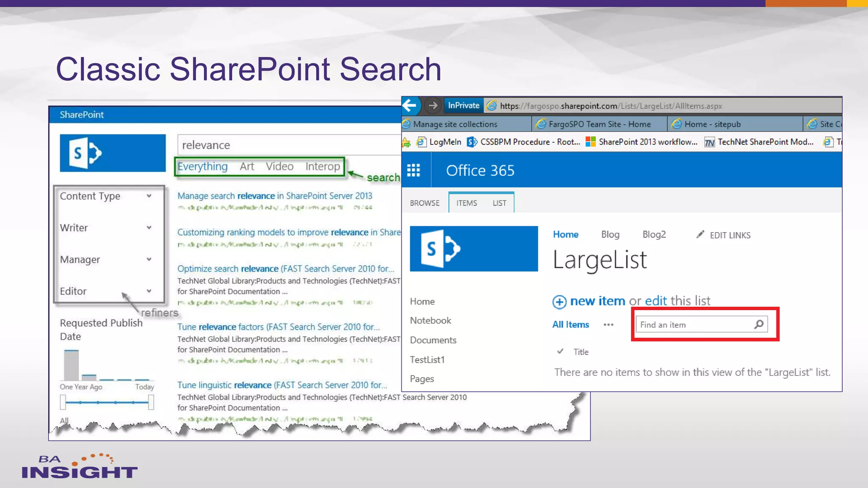868x488 pixels.
Task: Select the Everything search vertical
Action: pos(203,166)
